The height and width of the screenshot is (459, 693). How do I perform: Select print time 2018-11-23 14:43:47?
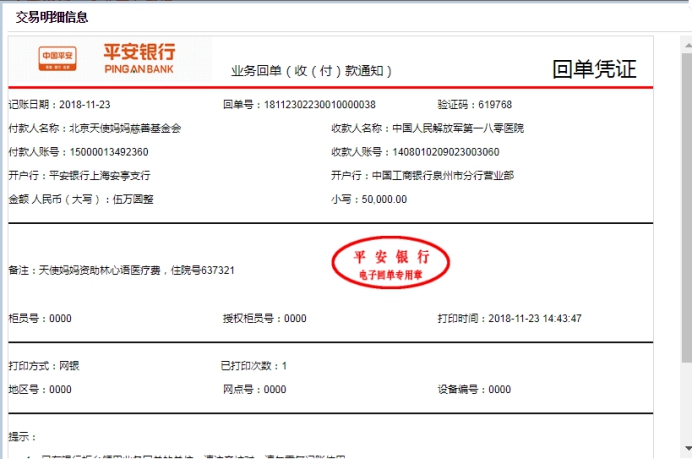coord(535,319)
